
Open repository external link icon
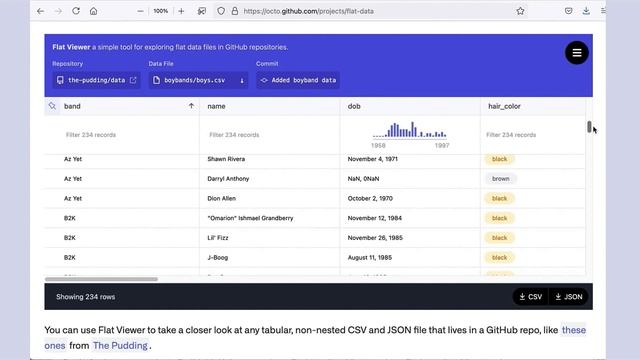point(133,80)
